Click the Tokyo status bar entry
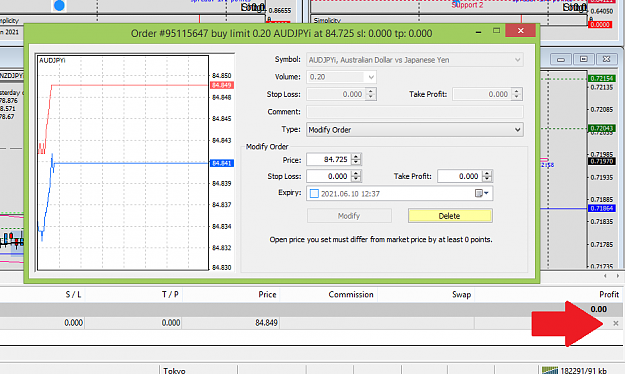 [174, 370]
